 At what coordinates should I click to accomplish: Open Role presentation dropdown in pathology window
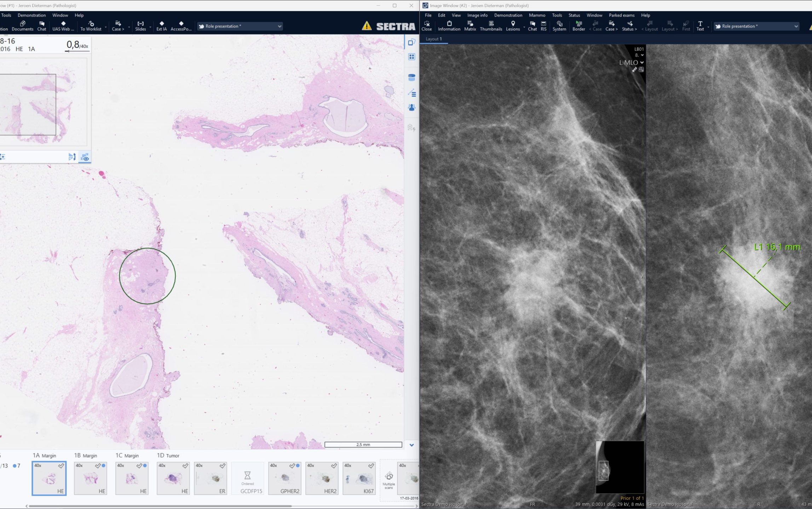240,26
